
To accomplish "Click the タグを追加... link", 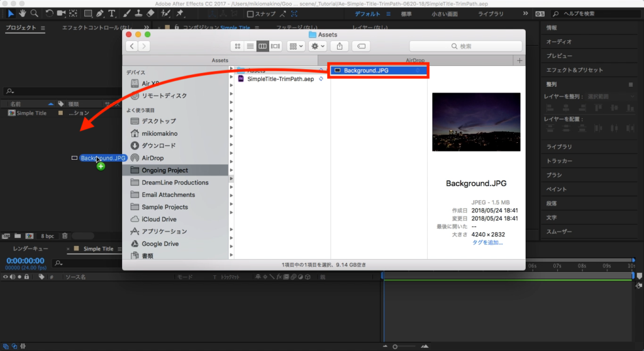I will click(x=487, y=242).
